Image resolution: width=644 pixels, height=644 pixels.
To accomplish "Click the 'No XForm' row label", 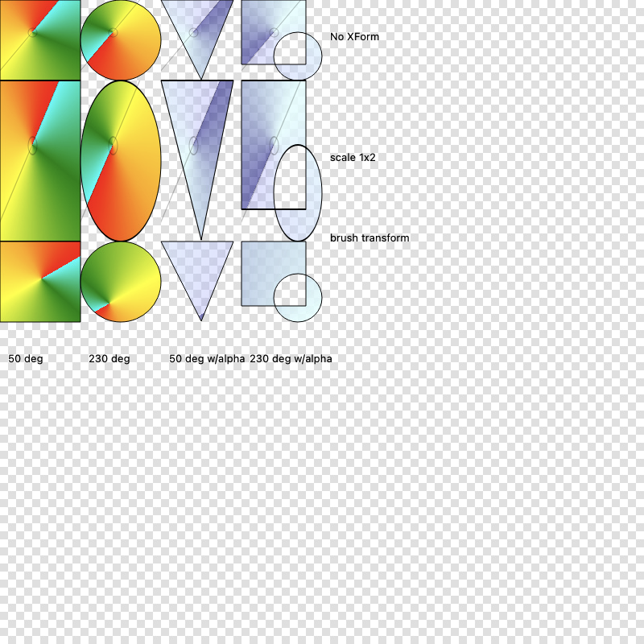I will (x=354, y=37).
